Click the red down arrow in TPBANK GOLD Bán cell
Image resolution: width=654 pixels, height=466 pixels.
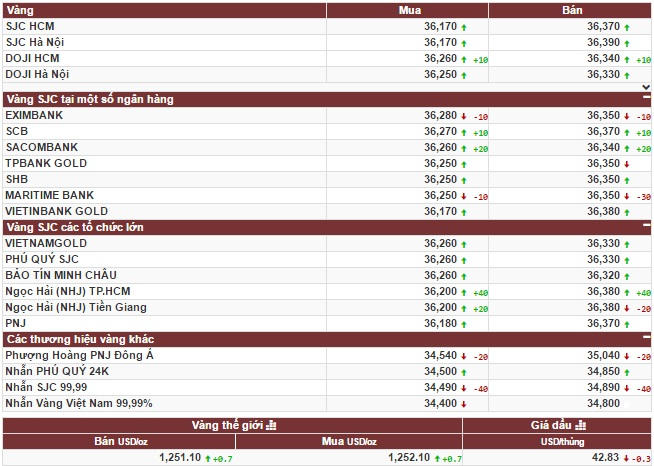(x=626, y=163)
